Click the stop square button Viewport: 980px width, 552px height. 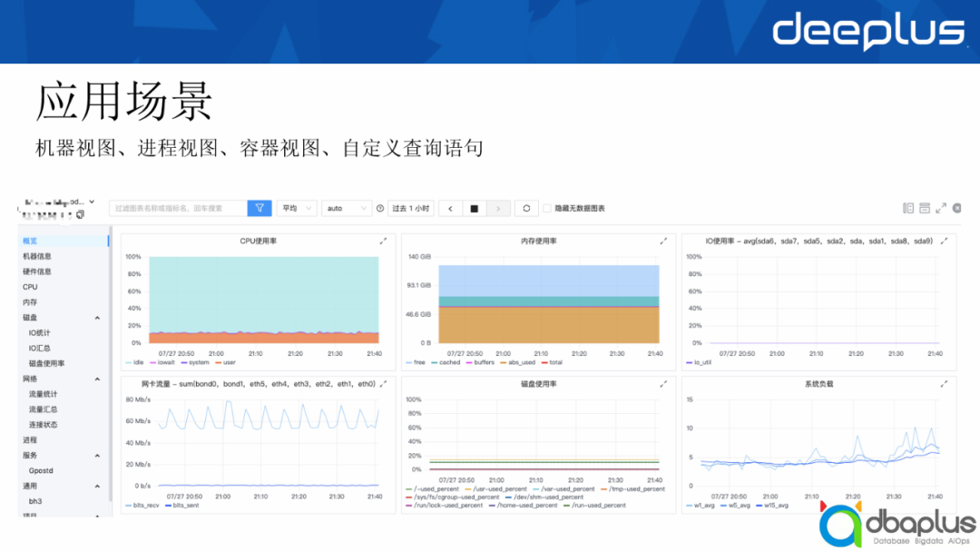[475, 208]
